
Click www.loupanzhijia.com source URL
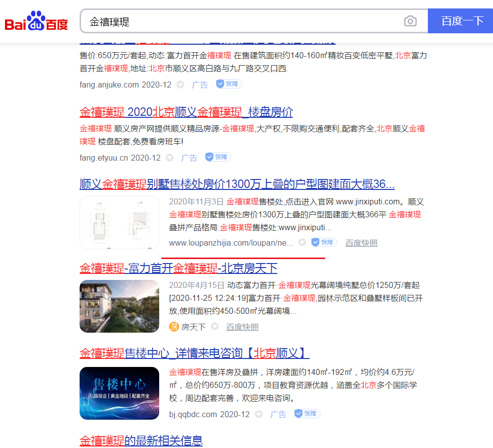pos(231,243)
